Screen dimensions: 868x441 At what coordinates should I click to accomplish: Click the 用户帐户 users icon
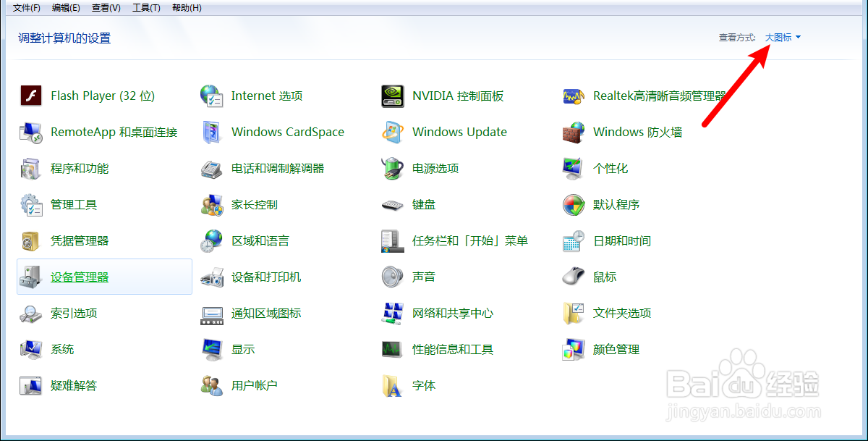(212, 385)
